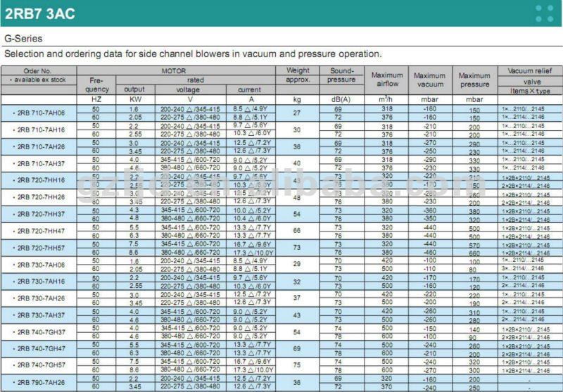Click the Frequency column header
This screenshot has height=392, width=563.
click(97, 84)
